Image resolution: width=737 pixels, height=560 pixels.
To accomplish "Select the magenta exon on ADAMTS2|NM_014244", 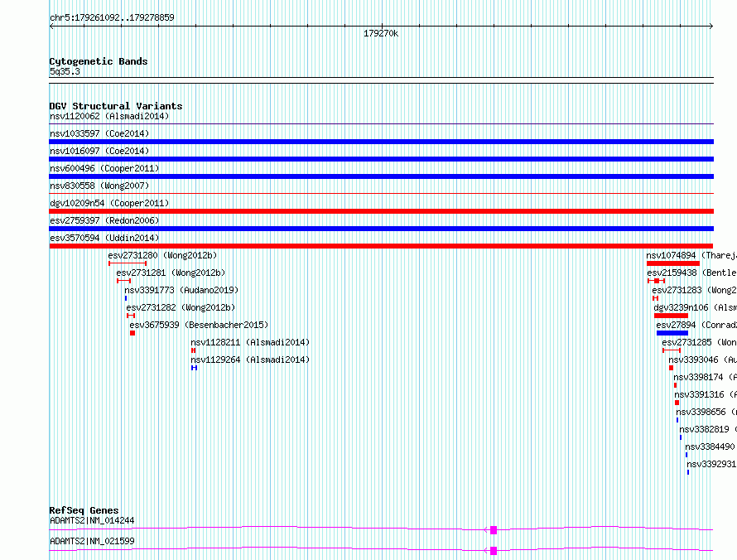I will [494, 530].
